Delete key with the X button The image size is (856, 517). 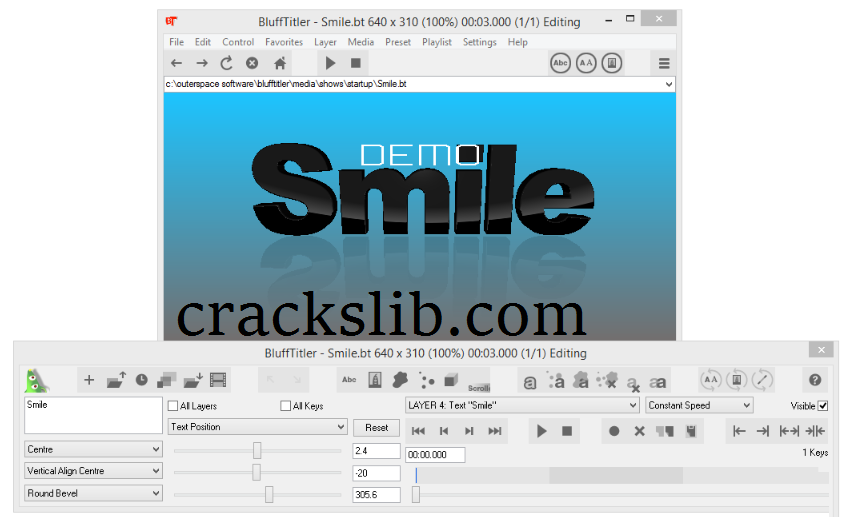[x=639, y=431]
